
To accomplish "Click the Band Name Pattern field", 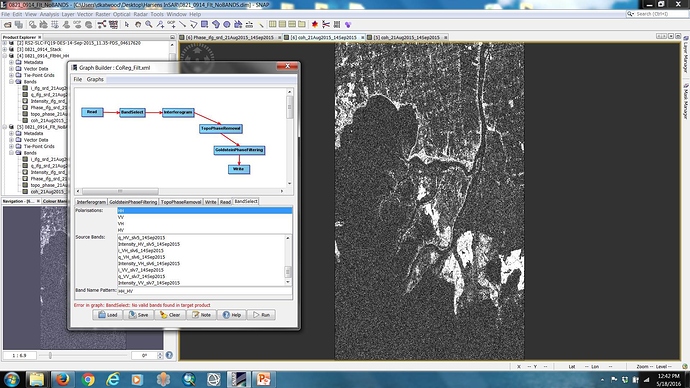I will click(x=205, y=291).
